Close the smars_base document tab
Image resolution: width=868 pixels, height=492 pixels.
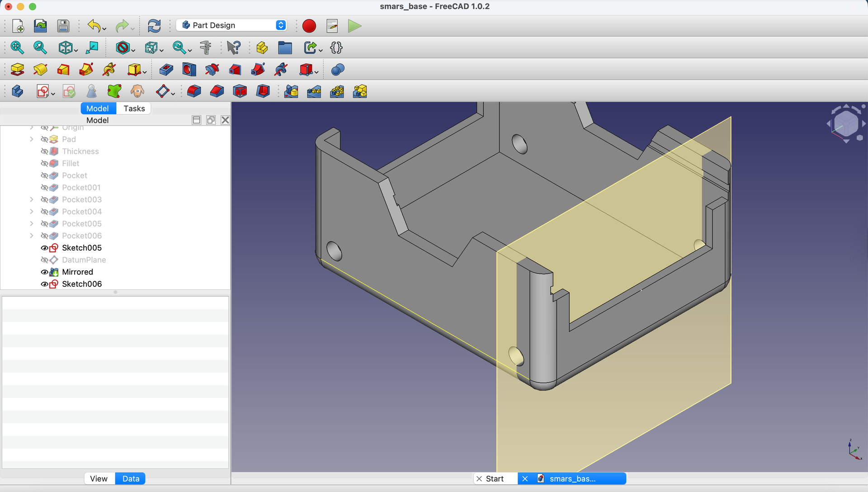525,478
